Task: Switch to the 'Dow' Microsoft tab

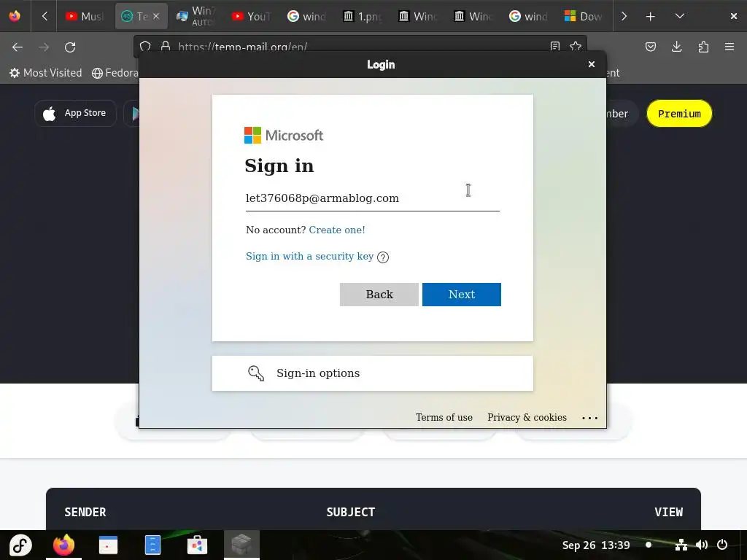Action: tap(583, 17)
